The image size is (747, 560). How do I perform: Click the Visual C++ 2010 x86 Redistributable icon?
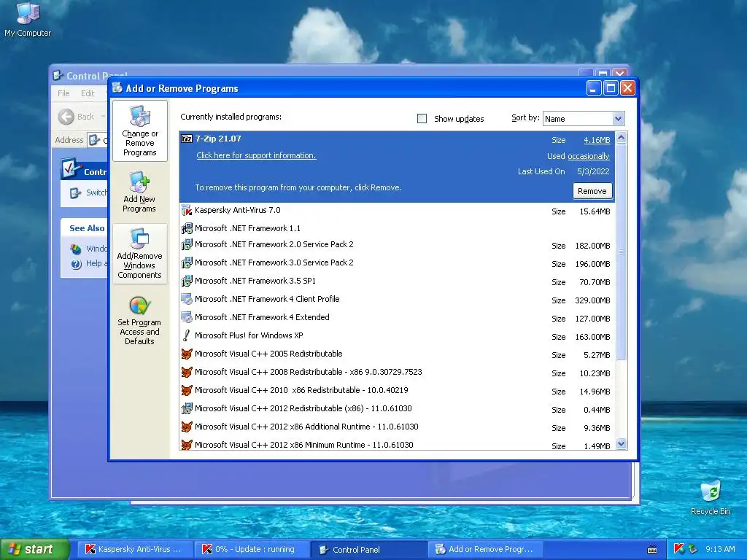pos(187,390)
